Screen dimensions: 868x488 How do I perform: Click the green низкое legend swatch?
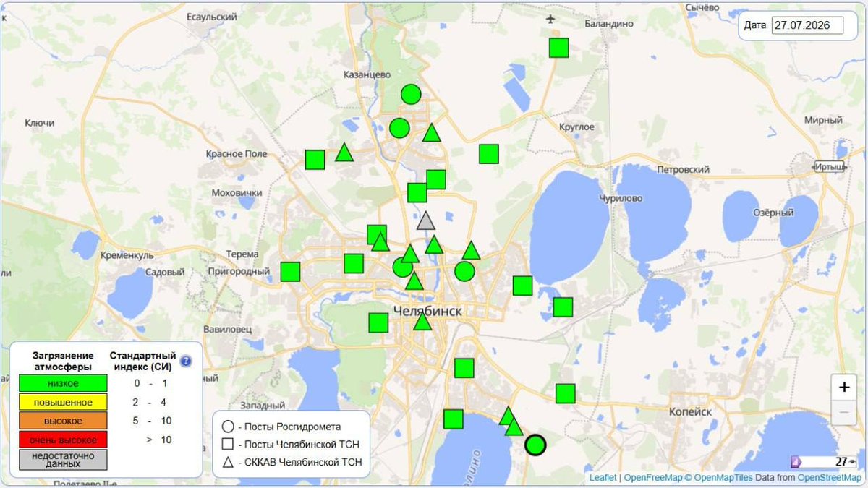(63, 383)
